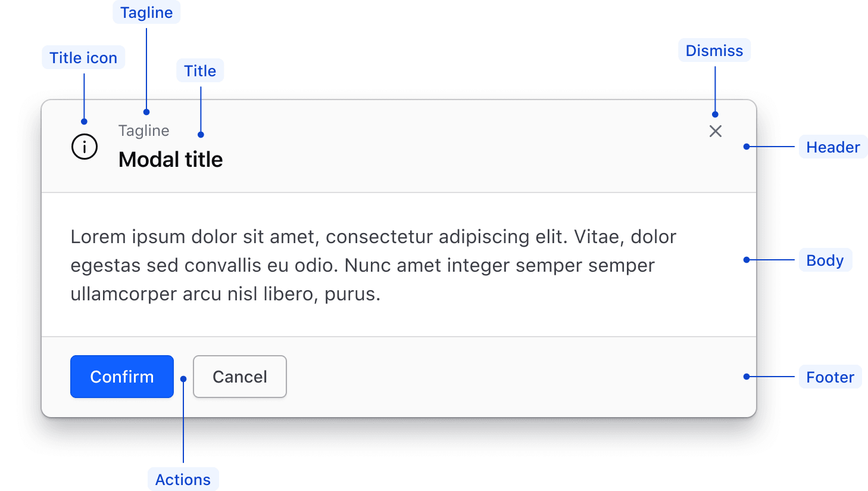The height and width of the screenshot is (491, 868).
Task: Click the blue Confirm color area
Action: point(121,377)
